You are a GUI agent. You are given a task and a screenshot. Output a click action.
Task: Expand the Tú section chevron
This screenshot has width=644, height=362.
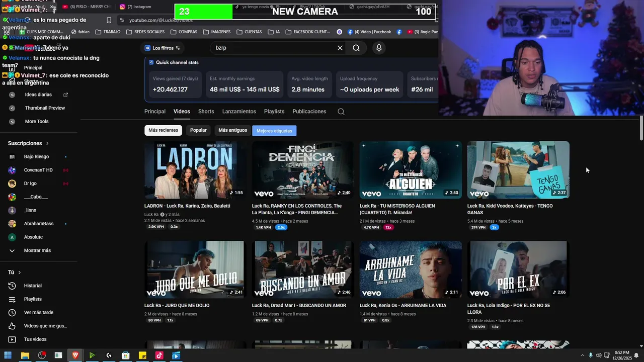20,273
